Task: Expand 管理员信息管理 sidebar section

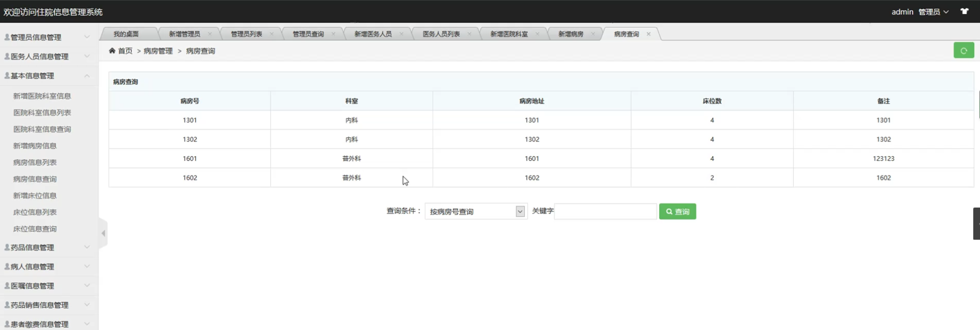Action: tap(47, 37)
